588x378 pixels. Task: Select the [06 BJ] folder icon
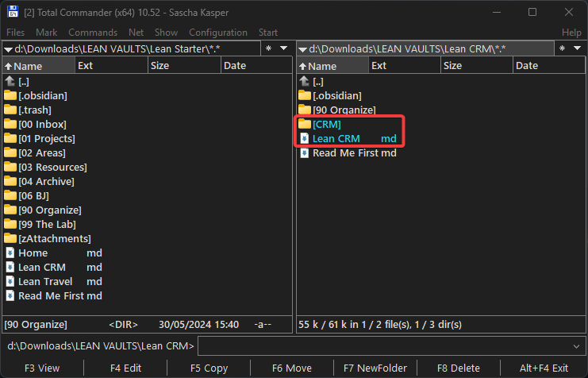pyautogui.click(x=10, y=195)
